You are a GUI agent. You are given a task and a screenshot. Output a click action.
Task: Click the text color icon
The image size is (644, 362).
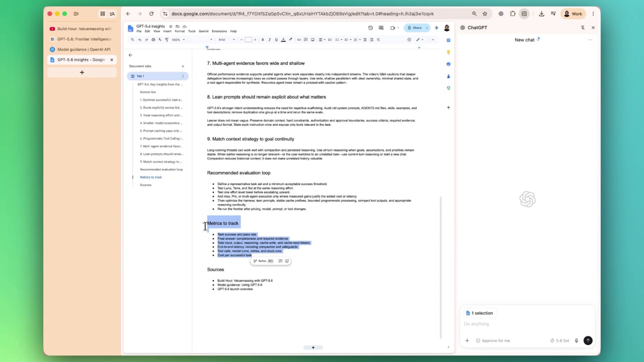[x=283, y=40]
